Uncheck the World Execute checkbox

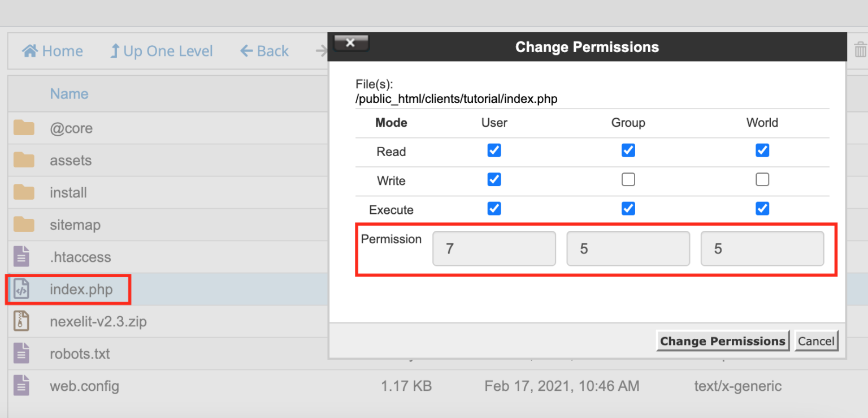click(x=762, y=208)
